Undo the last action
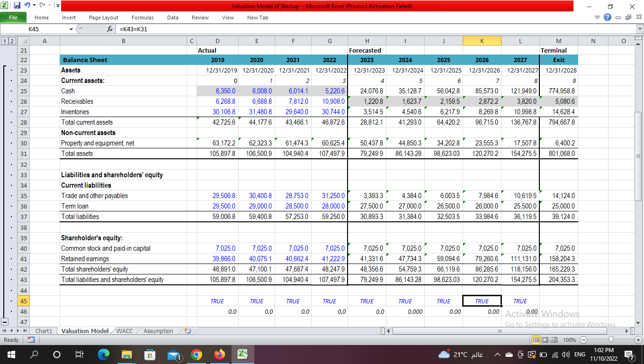Viewport: 644px width, 364px height. point(28,6)
